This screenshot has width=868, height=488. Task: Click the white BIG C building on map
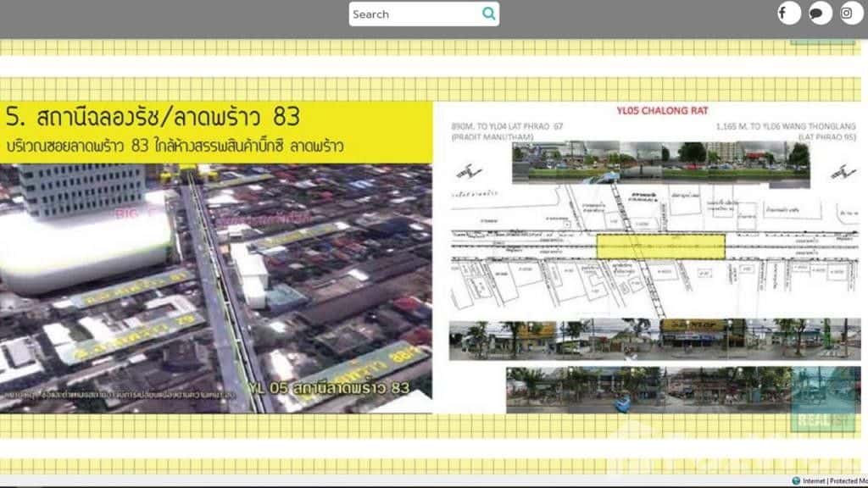coord(85,241)
